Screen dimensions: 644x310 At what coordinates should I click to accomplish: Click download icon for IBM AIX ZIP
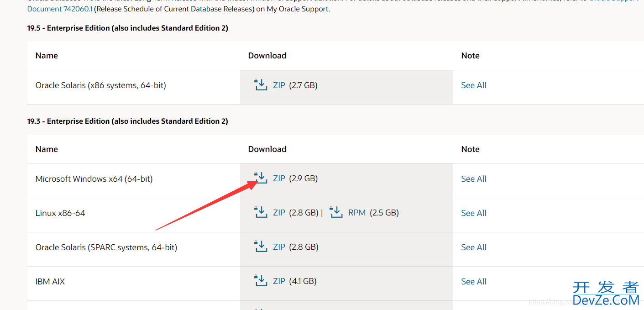pyautogui.click(x=261, y=281)
